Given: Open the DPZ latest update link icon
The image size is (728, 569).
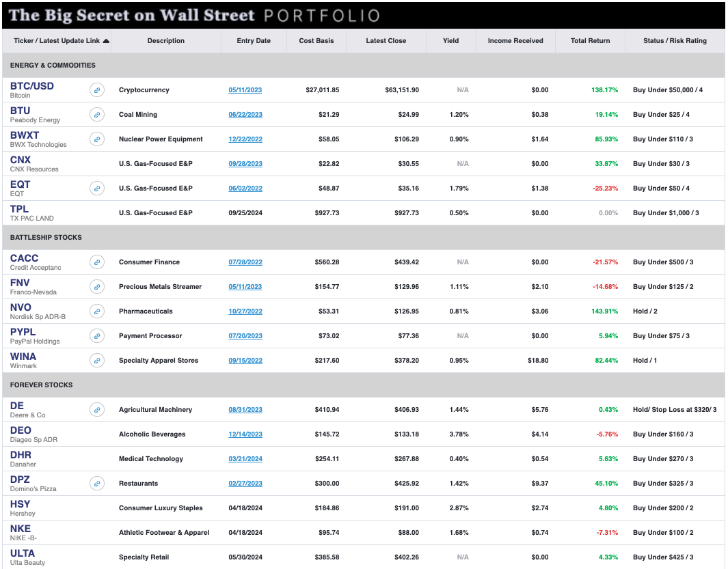Looking at the screenshot, I should 97,484.
